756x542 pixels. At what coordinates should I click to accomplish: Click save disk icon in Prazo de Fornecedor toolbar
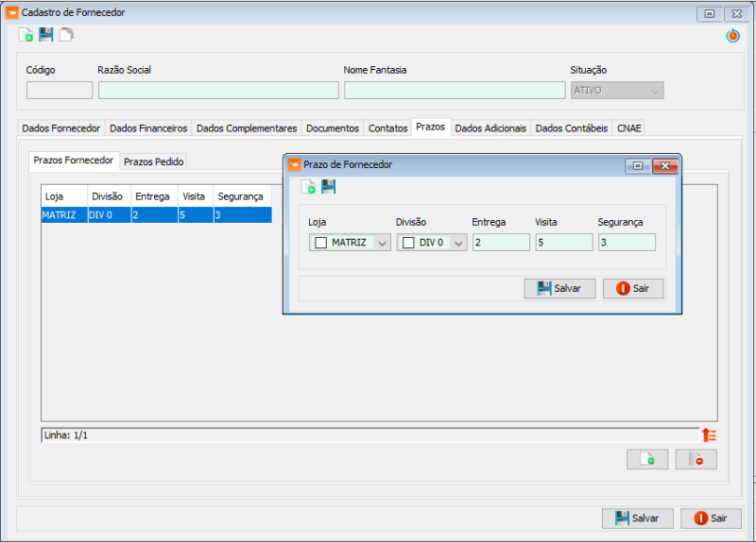click(328, 186)
